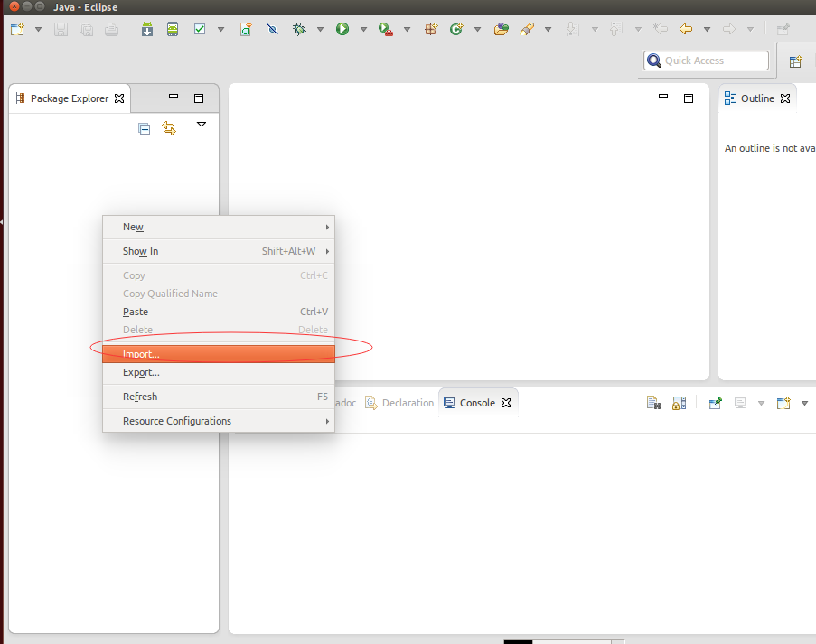Click the Back navigation yellow arrow

click(686, 29)
